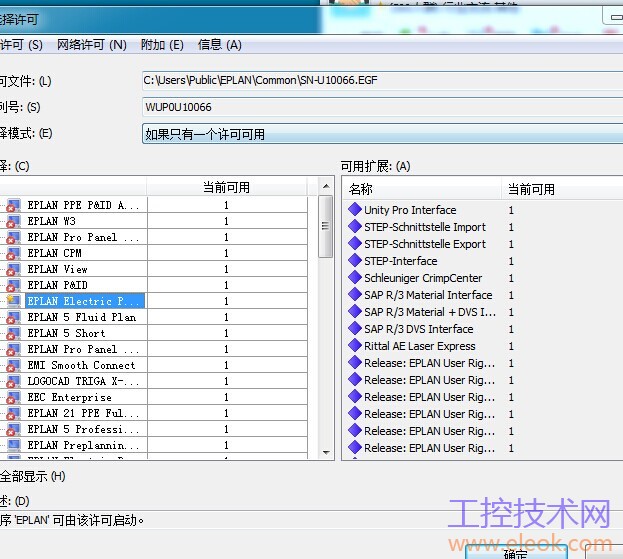This screenshot has width=623, height=559.
Task: Click the EMI Smooth Connect license icon
Action: pyautogui.click(x=13, y=366)
